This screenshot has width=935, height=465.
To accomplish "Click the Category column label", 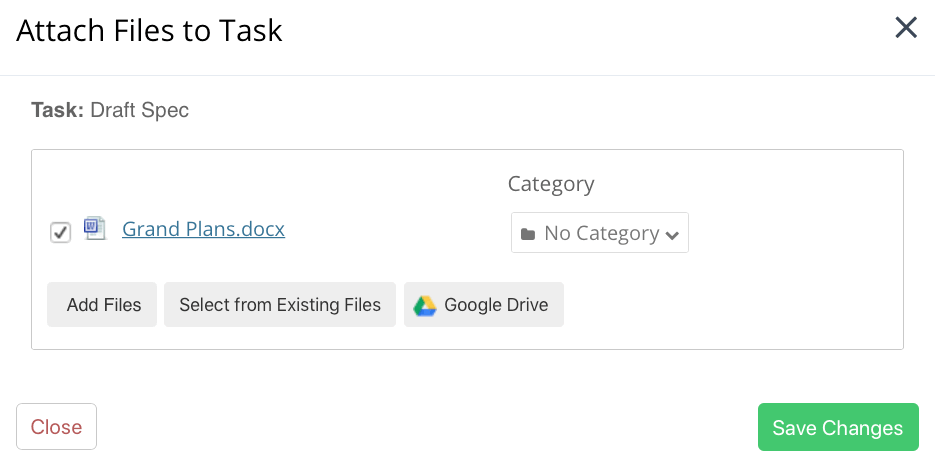I will tap(551, 184).
